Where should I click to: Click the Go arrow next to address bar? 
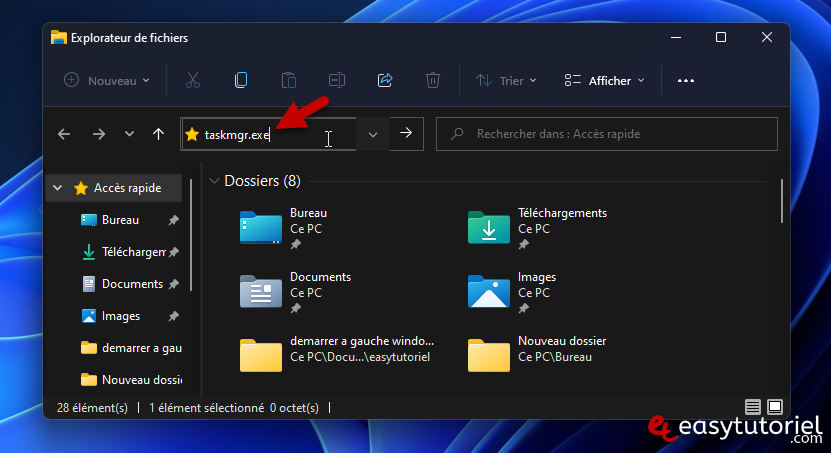(406, 134)
